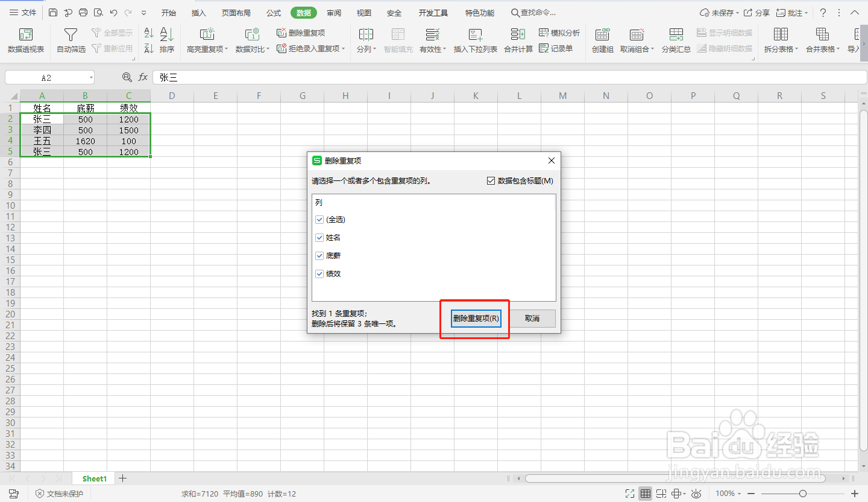Click the 取消 button in the dialog
The image size is (868, 502).
point(533,318)
